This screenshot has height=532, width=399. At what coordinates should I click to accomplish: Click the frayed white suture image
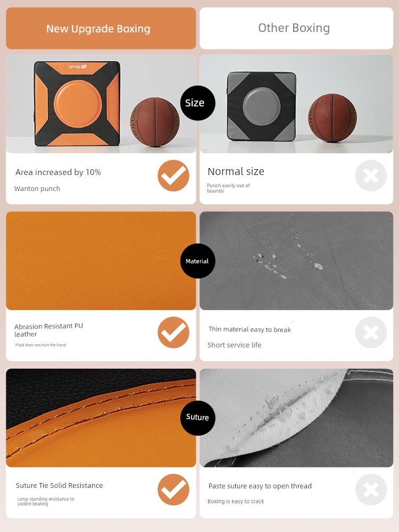[x=296, y=418]
